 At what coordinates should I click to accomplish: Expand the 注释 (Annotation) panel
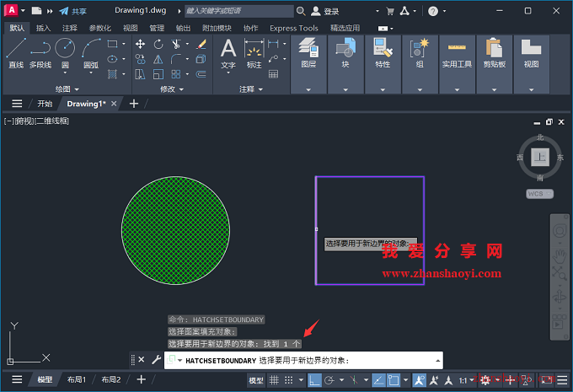click(251, 89)
